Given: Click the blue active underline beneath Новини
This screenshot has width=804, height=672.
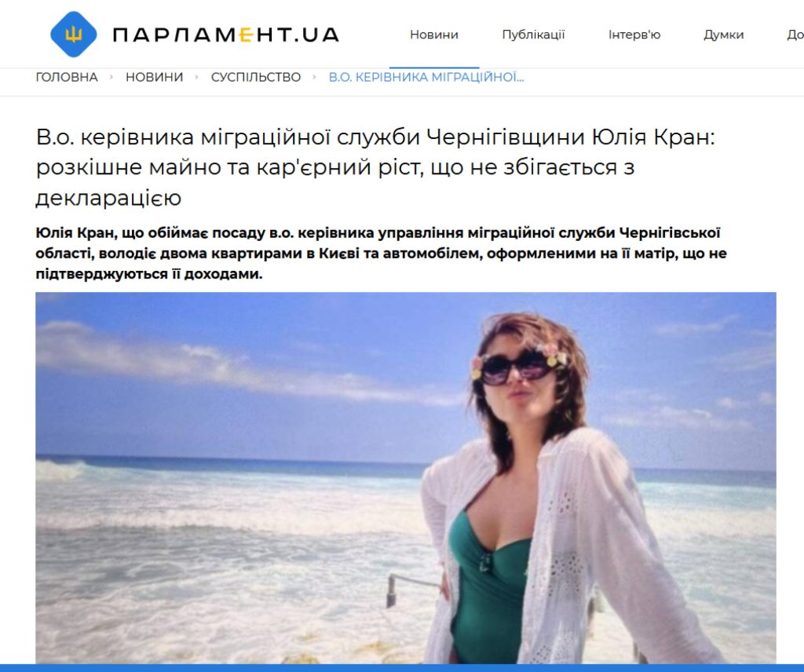Looking at the screenshot, I should pos(433,68).
